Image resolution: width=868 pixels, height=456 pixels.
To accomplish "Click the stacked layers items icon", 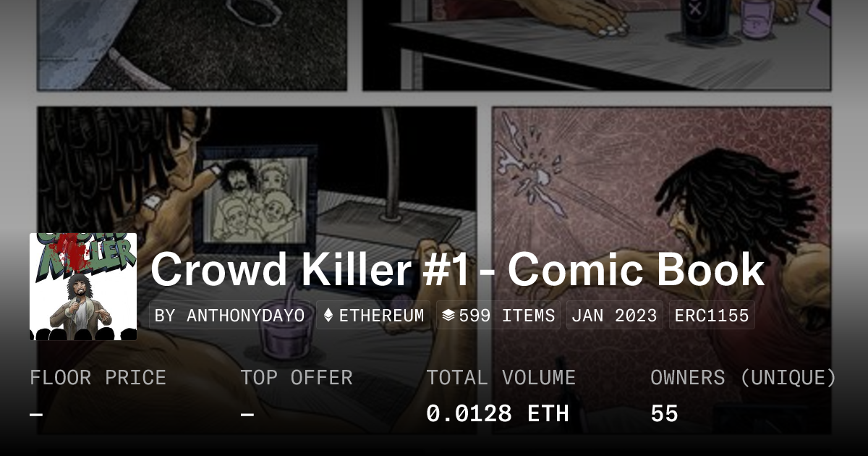I will click(448, 316).
